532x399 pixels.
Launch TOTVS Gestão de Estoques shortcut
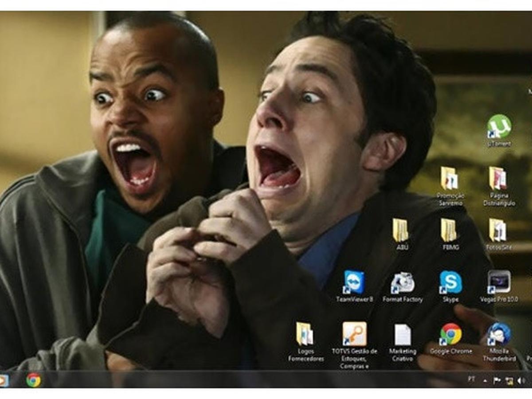[354, 345]
